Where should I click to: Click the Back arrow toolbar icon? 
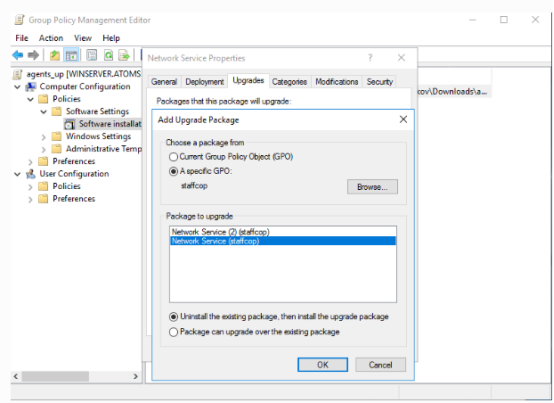(x=18, y=55)
